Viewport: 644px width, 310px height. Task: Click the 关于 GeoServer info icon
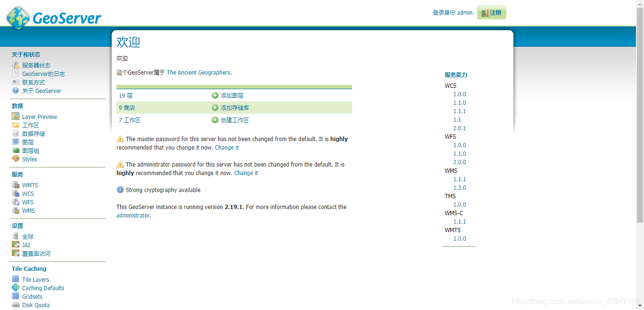coord(16,91)
